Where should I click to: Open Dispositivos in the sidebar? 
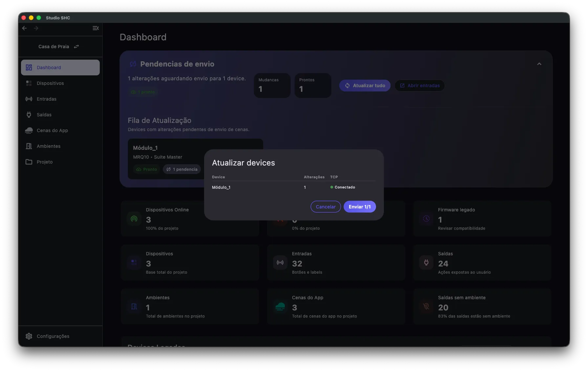[x=60, y=83]
